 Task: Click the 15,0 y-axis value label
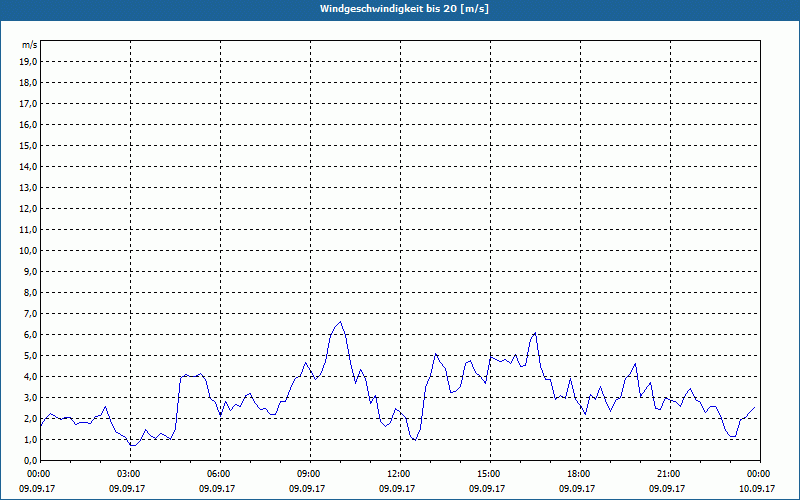click(x=29, y=145)
